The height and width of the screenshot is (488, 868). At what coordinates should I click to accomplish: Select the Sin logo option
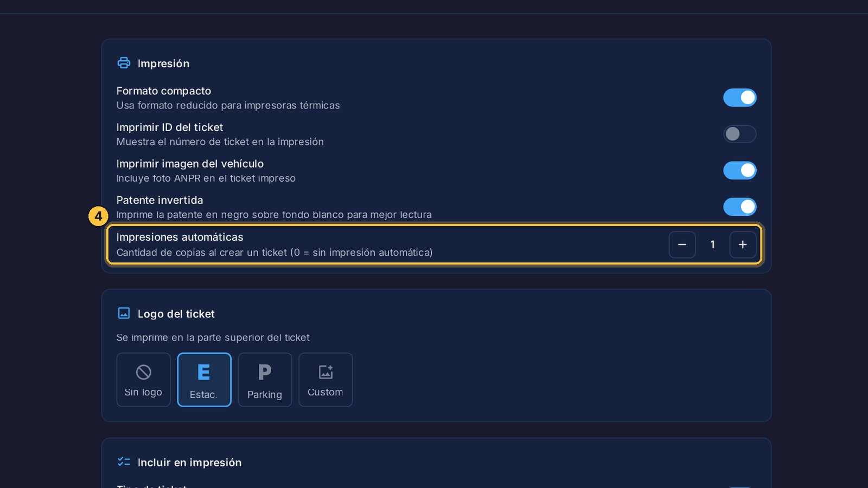click(x=143, y=380)
